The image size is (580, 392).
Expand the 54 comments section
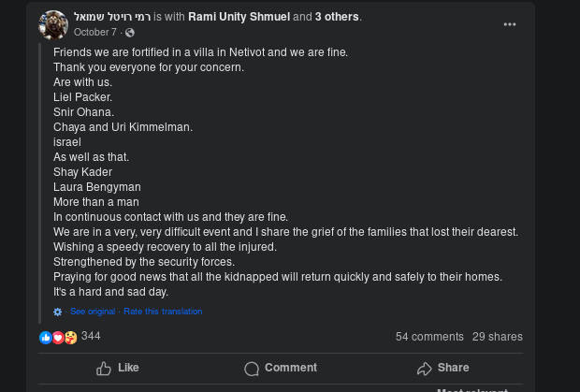(x=429, y=337)
